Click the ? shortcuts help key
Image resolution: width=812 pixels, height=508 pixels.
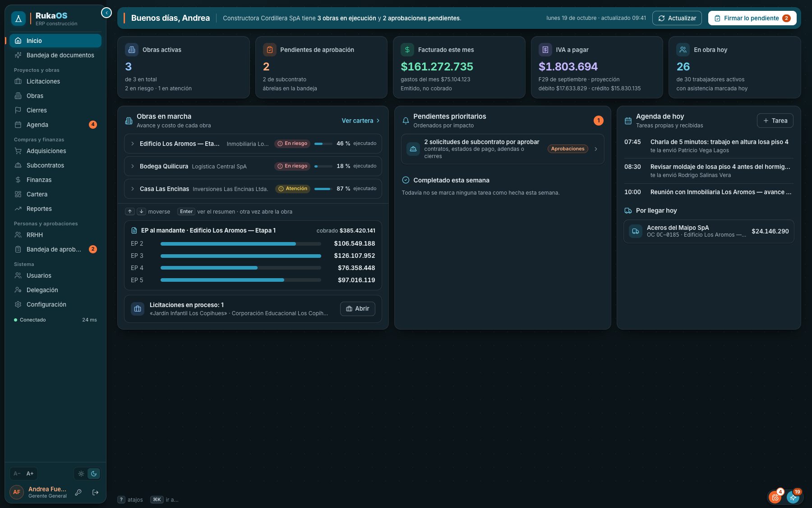(121, 499)
